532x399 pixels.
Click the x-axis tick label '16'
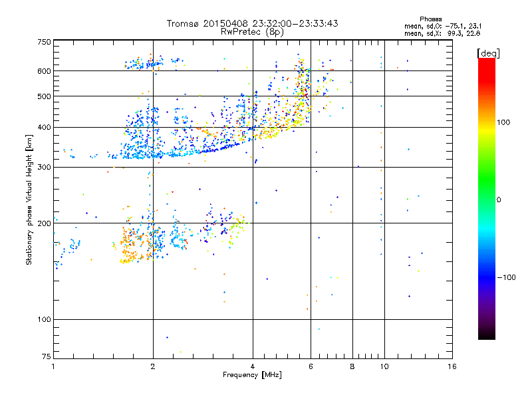click(452, 366)
